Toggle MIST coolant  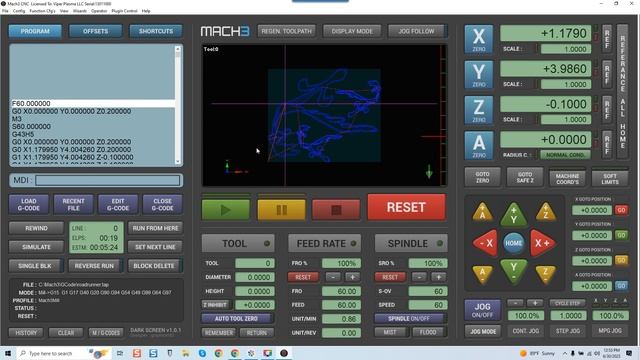tap(390, 332)
